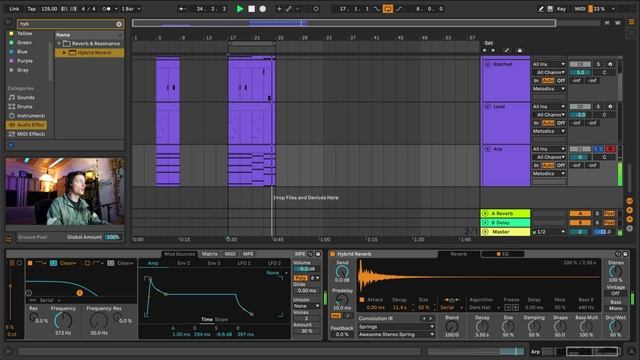This screenshot has height=360, width=640.
Task: Toggle the Link button
Action: (x=14, y=9)
